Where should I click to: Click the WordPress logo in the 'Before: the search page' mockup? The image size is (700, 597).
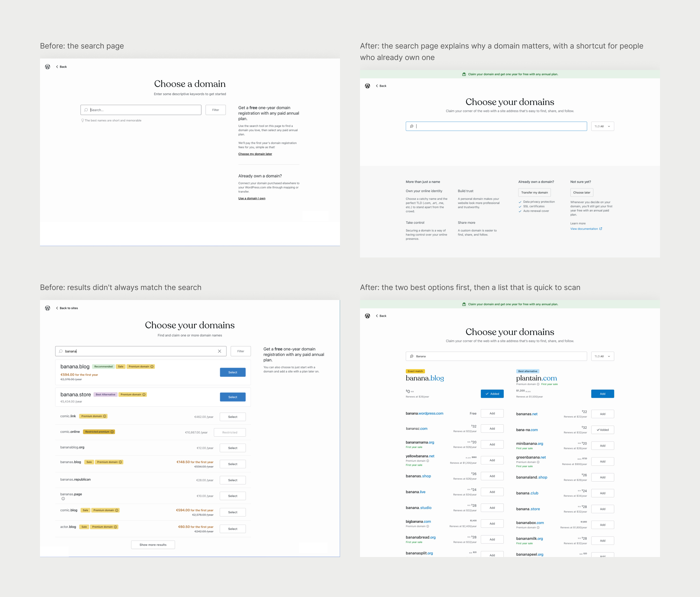(x=48, y=67)
